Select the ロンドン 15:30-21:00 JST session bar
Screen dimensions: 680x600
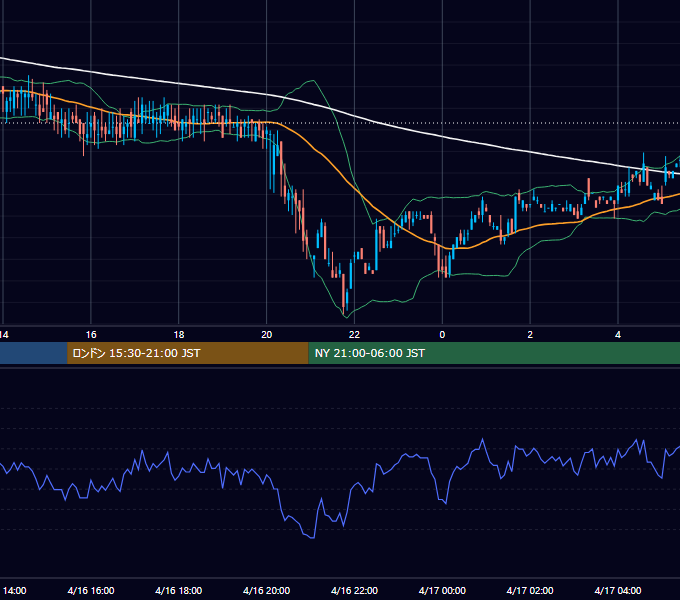point(187,353)
